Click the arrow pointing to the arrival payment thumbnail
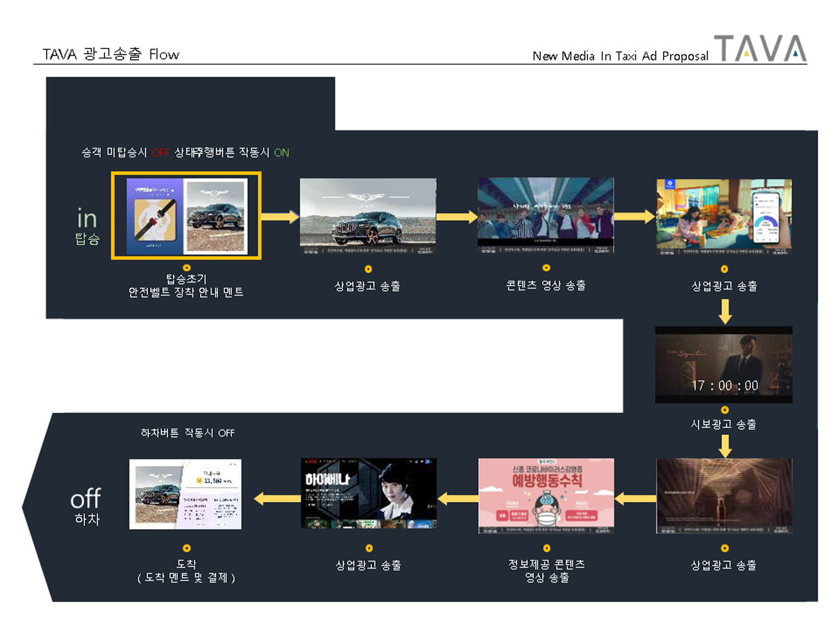Viewport: 840px width, 630px height. pyautogui.click(x=277, y=498)
